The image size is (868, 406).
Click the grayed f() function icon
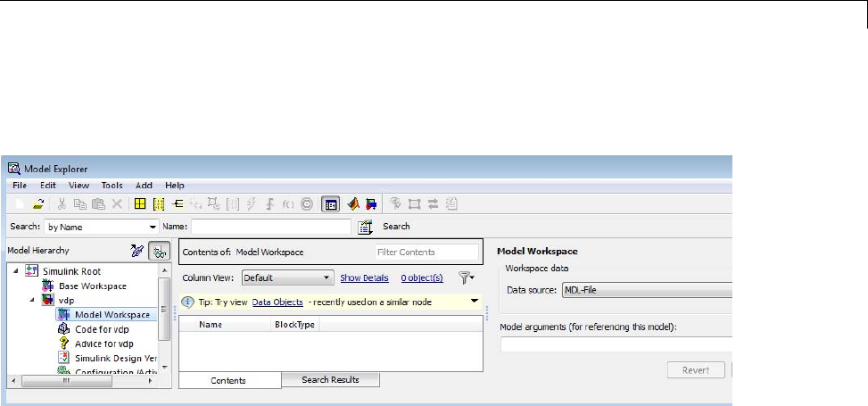point(288,204)
